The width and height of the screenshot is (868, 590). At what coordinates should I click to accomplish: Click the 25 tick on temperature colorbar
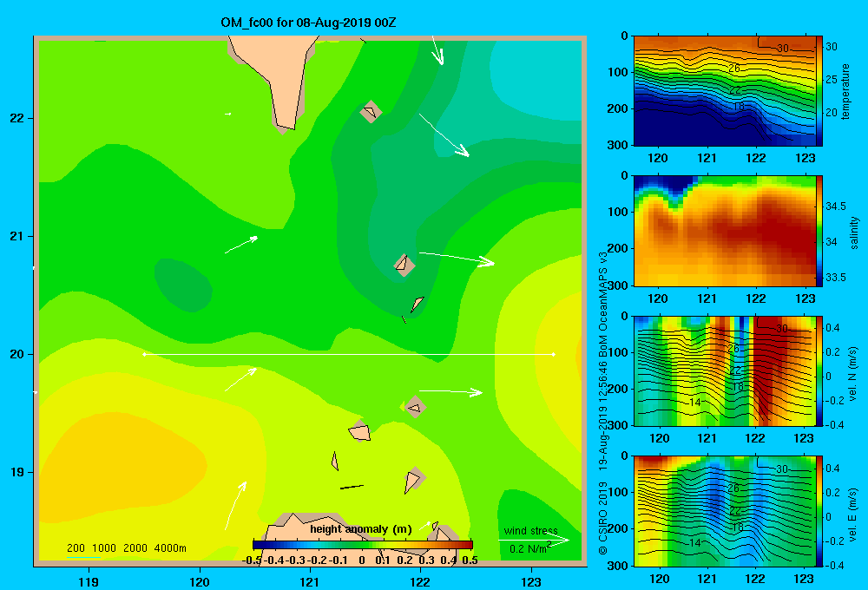click(x=832, y=80)
